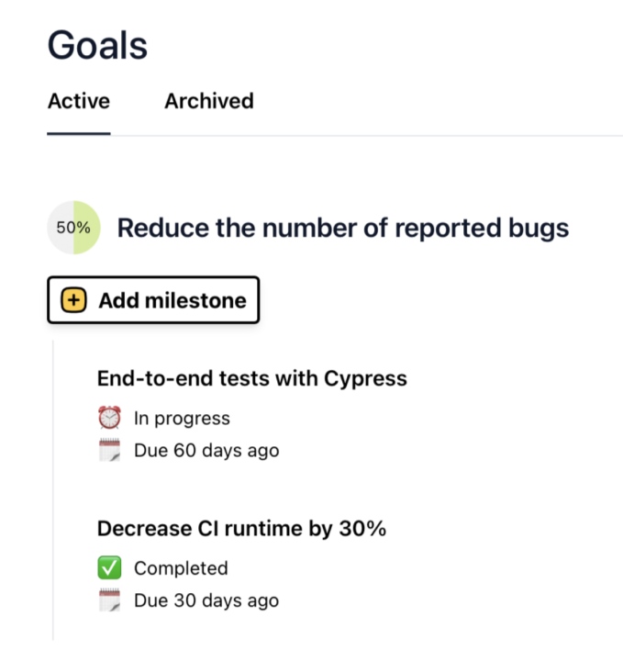623x672 pixels.
Task: Click calendar icon beside Due 60 days ago
Action: click(x=109, y=451)
